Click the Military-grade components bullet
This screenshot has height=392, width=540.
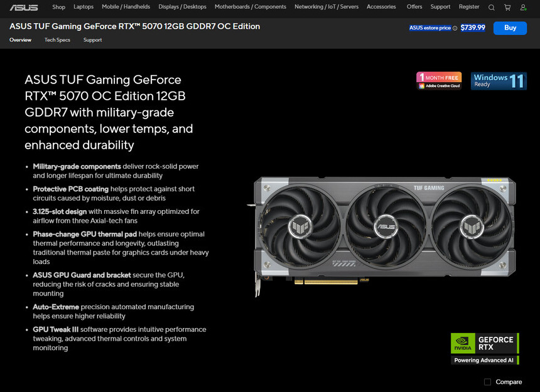[116, 171]
